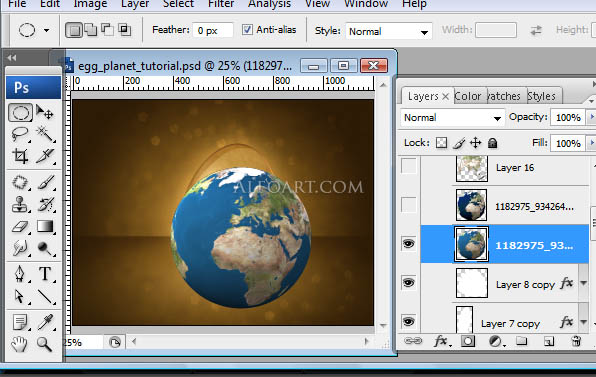The height and width of the screenshot is (377, 596).
Task: Select the Zoom tool
Action: pyautogui.click(x=44, y=344)
